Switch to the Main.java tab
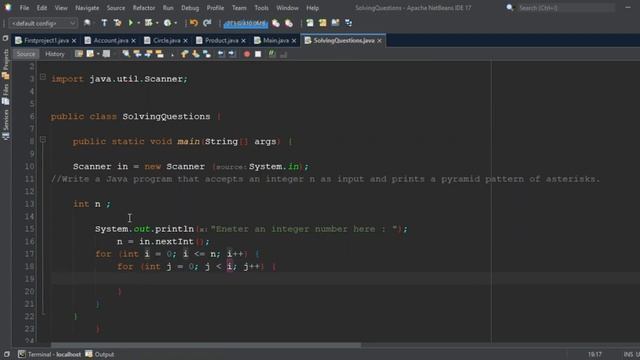Image resolution: width=640 pixels, height=360 pixels. [x=276, y=40]
